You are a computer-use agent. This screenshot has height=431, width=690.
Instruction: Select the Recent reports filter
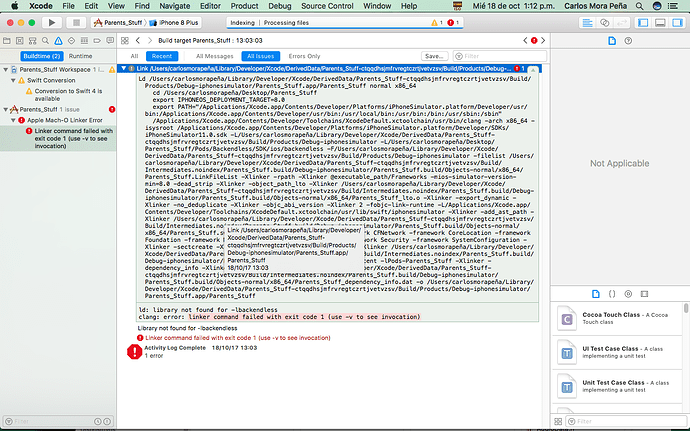162,56
